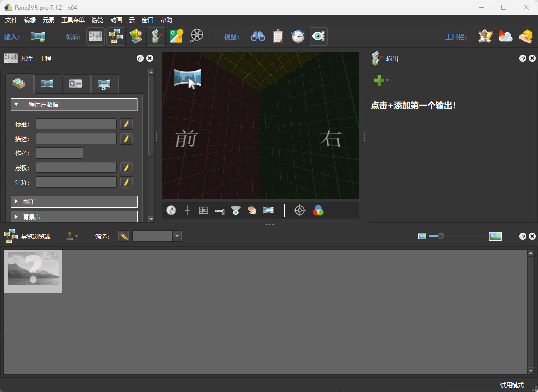Select the hand drag mode icon
The width and height of the screenshot is (538, 392).
click(252, 210)
